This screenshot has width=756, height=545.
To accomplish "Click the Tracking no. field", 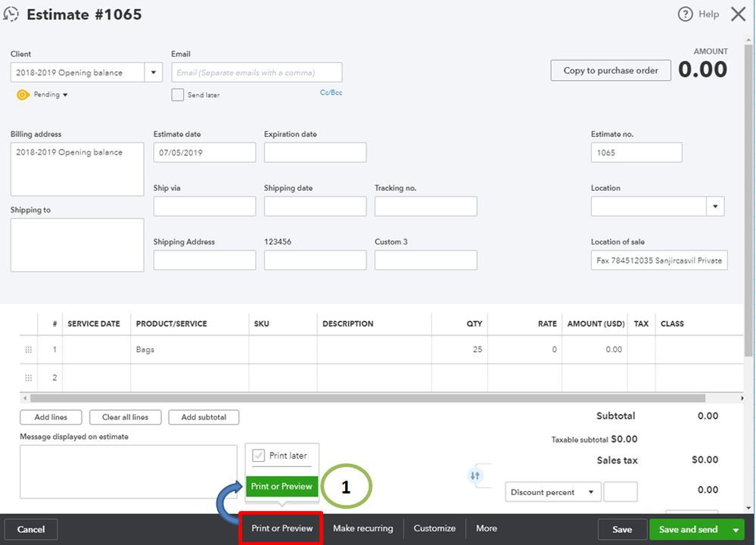I will tap(426, 207).
